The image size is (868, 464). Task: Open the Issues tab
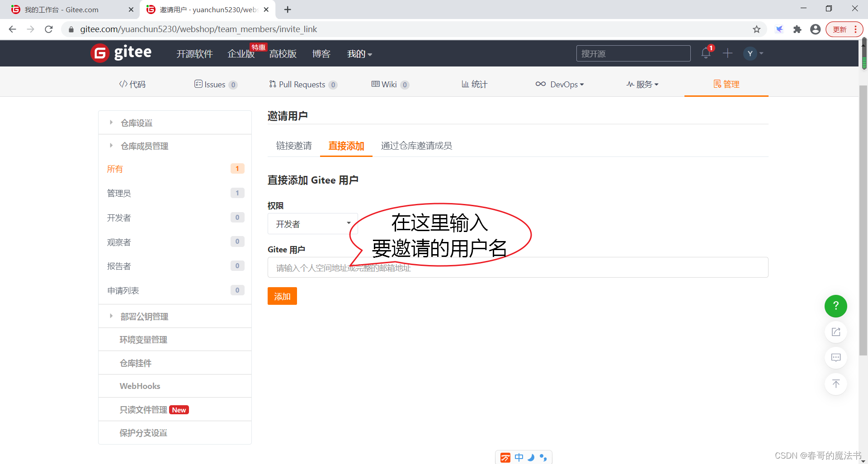tap(216, 84)
